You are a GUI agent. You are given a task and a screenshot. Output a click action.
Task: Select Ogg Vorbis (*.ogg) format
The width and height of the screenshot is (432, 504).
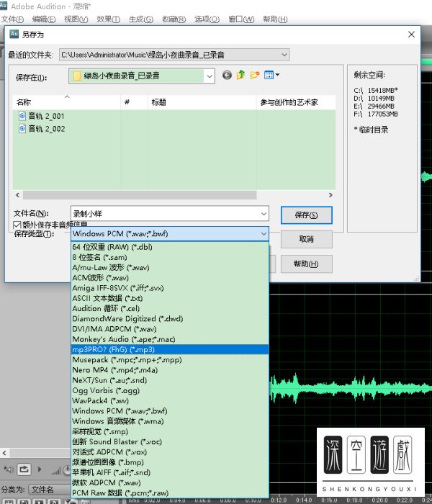170,390
